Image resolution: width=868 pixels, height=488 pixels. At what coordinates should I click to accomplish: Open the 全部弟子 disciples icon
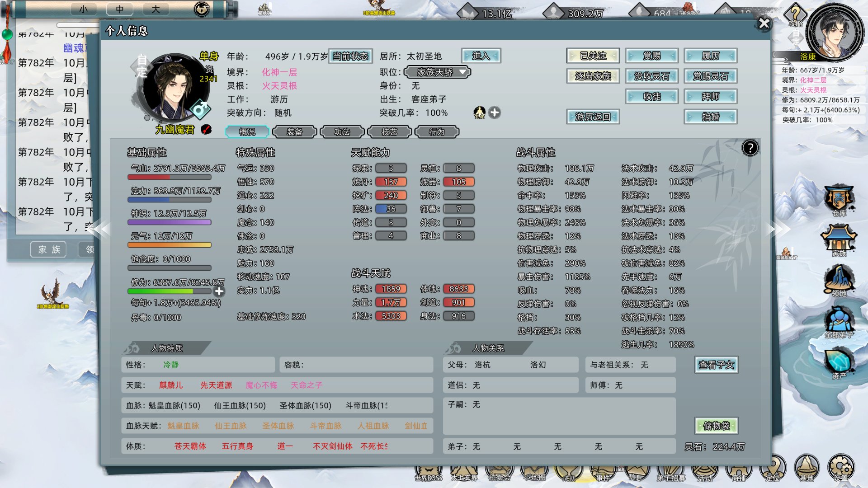[839, 322]
